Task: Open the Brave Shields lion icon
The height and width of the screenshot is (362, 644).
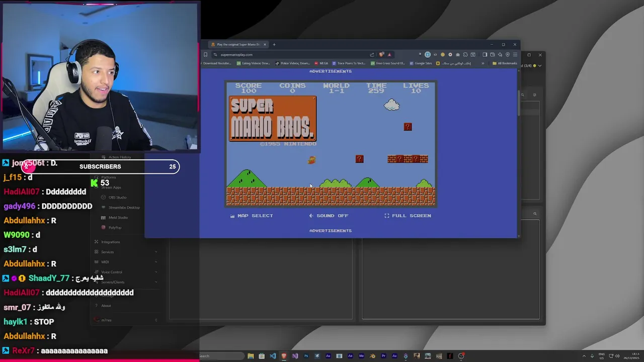Action: (x=381, y=54)
